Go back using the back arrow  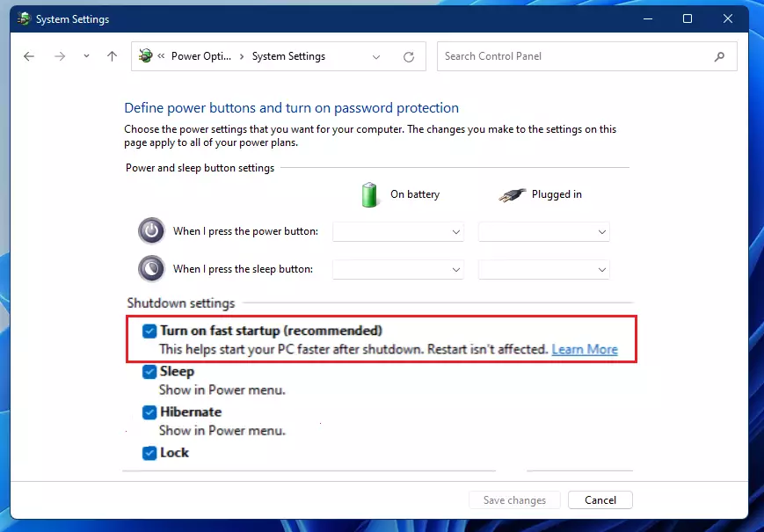[x=29, y=56]
